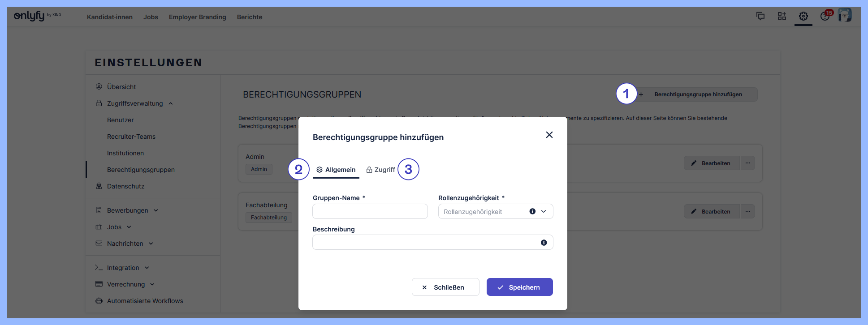The image size is (868, 325).
Task: Focus the Beschreibung input field
Action: (x=433, y=242)
